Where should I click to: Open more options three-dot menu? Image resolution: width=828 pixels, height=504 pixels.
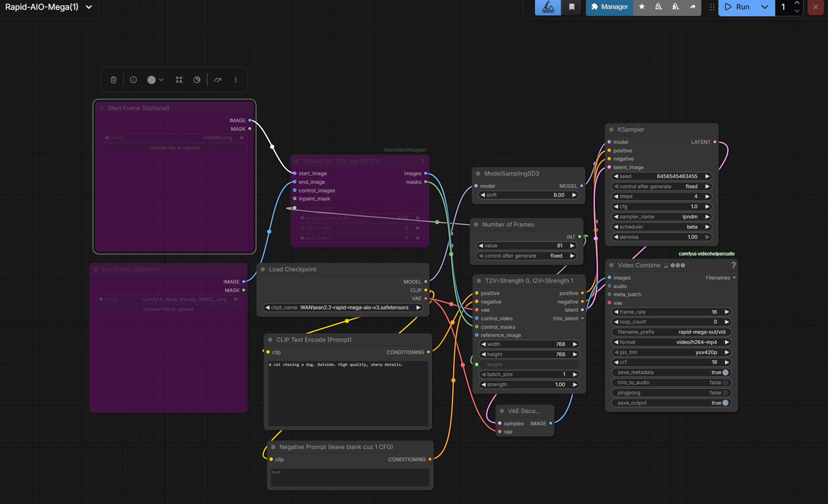point(236,80)
